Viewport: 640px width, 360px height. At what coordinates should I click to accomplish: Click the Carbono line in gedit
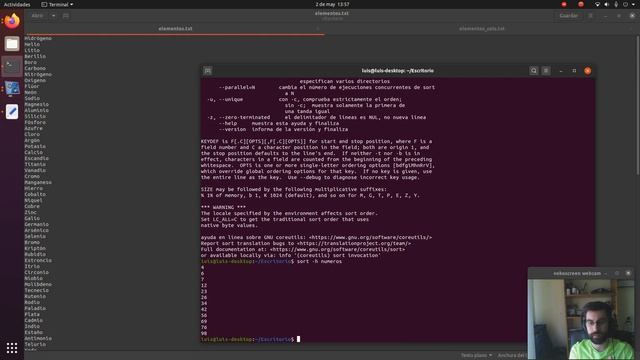[35, 68]
